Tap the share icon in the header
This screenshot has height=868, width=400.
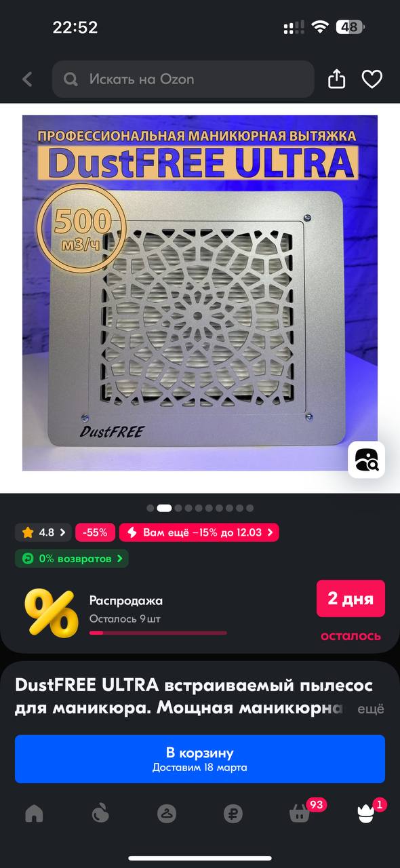coord(337,79)
